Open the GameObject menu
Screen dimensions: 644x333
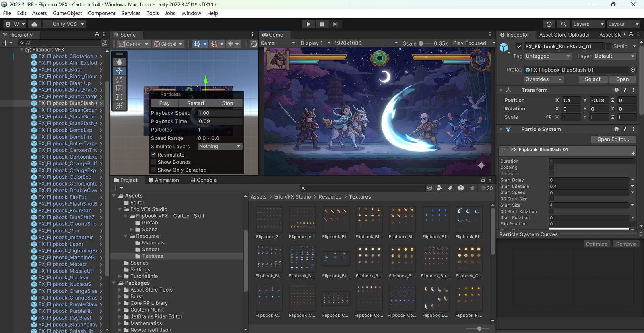pyautogui.click(x=67, y=13)
